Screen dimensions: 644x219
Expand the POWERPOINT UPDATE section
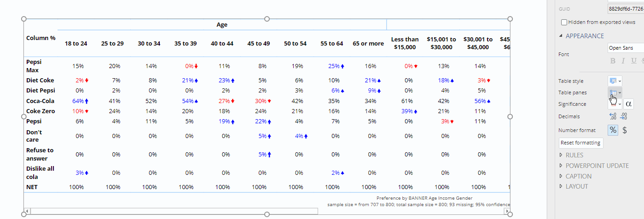(561, 166)
